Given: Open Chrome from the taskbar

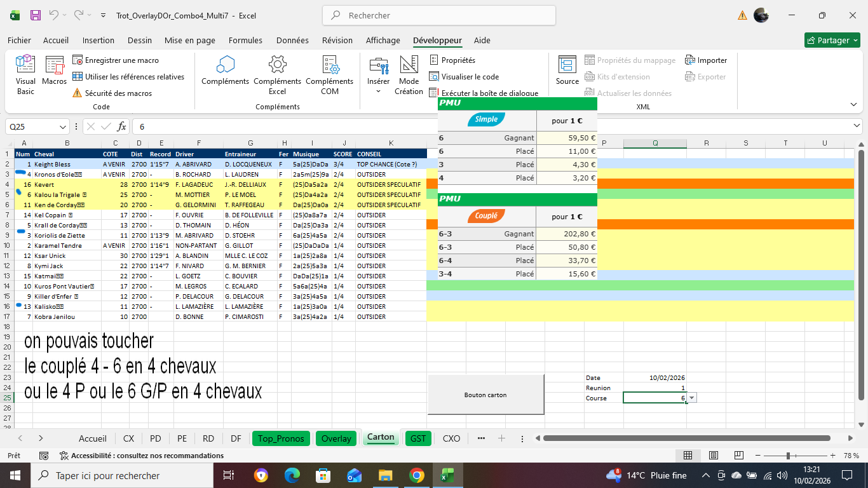Looking at the screenshot, I should pos(416,475).
